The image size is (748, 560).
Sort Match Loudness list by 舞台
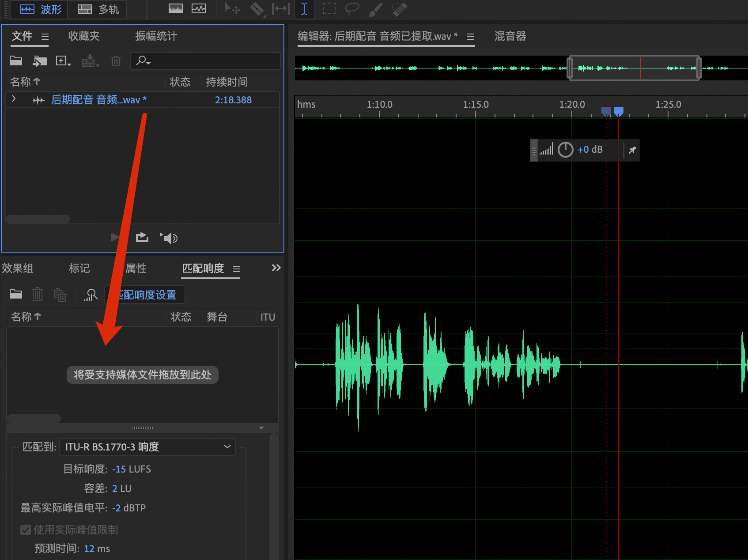tap(217, 317)
